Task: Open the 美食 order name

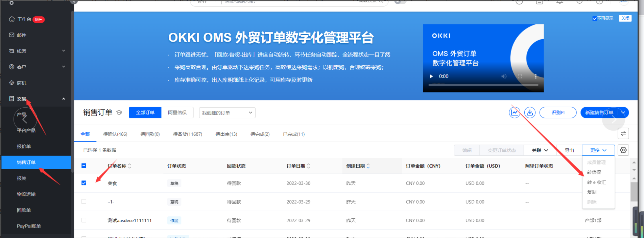Action: coord(112,183)
